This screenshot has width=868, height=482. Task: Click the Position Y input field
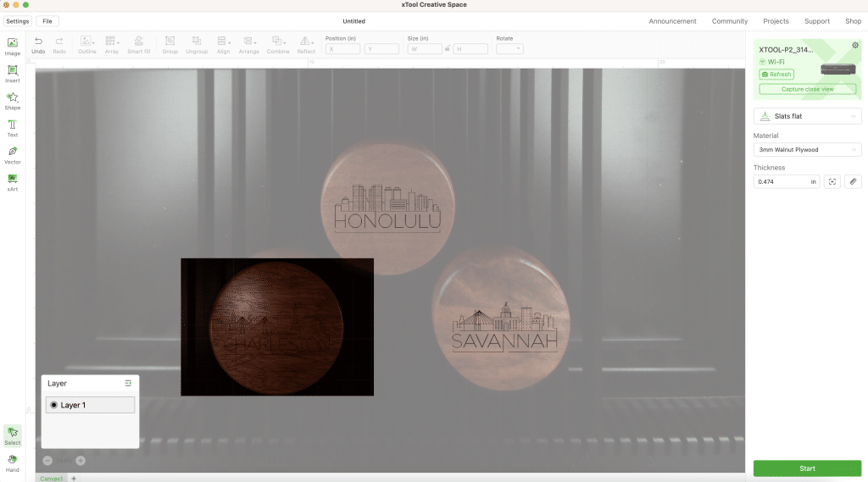[x=381, y=48]
